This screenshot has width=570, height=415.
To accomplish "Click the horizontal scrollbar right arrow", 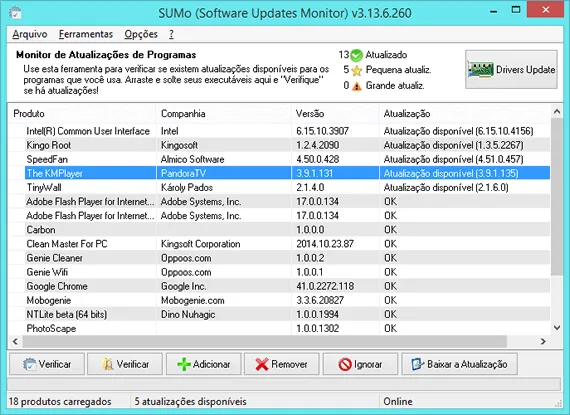I will coord(543,342).
